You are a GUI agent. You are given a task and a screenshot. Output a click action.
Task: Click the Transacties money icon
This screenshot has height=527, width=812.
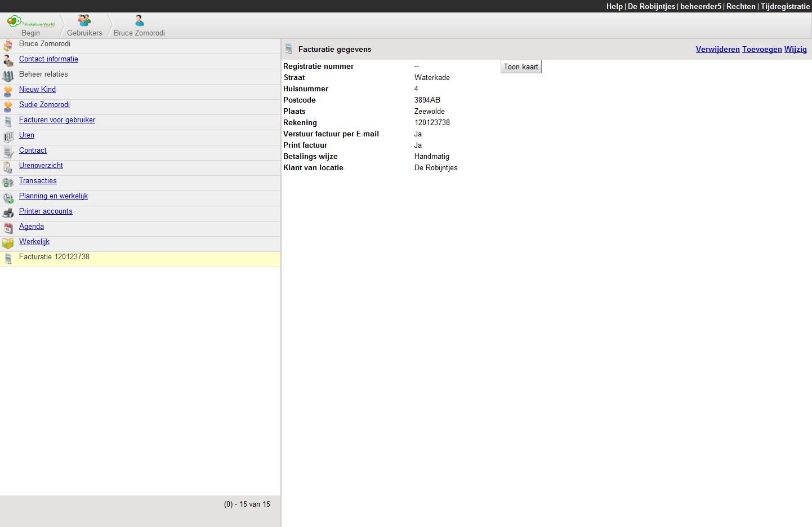click(x=8, y=183)
